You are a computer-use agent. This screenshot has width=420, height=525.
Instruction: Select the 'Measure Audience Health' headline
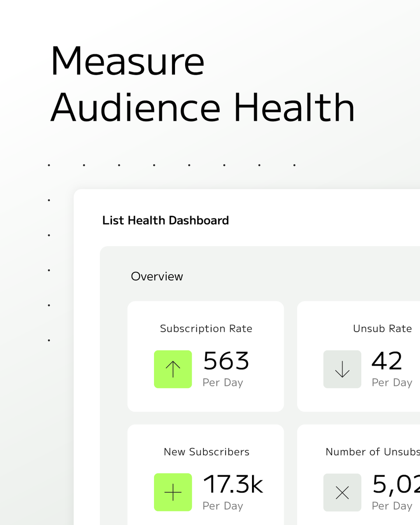point(203,84)
